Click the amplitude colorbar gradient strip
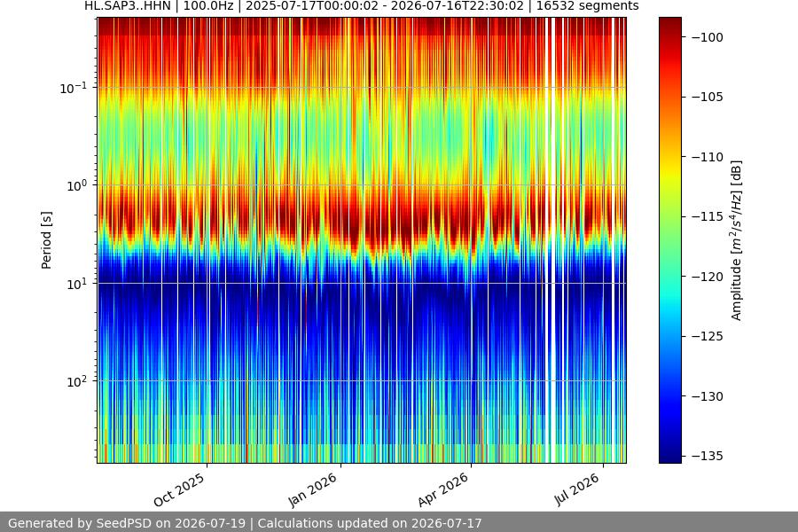 tap(669, 240)
